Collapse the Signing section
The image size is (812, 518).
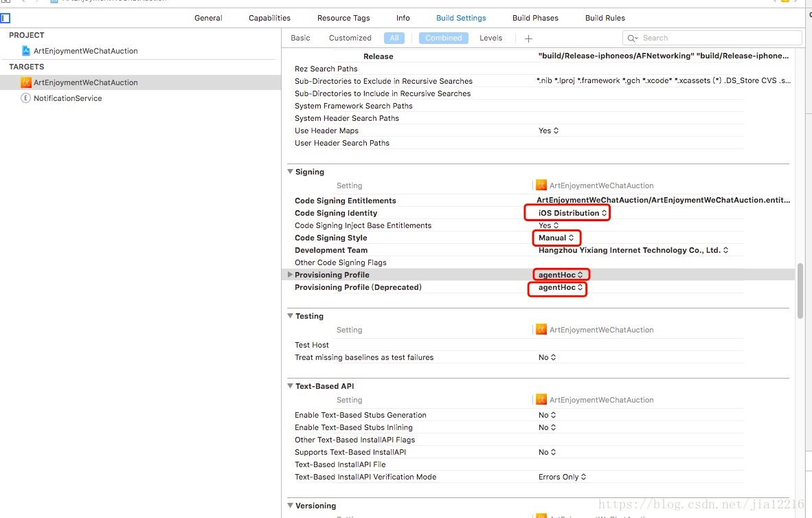[x=291, y=172]
